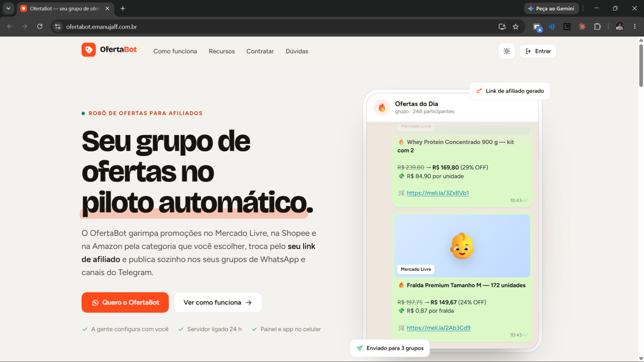644x362 pixels.
Task: Click the Link de afiliado gerado badge
Action: point(510,91)
